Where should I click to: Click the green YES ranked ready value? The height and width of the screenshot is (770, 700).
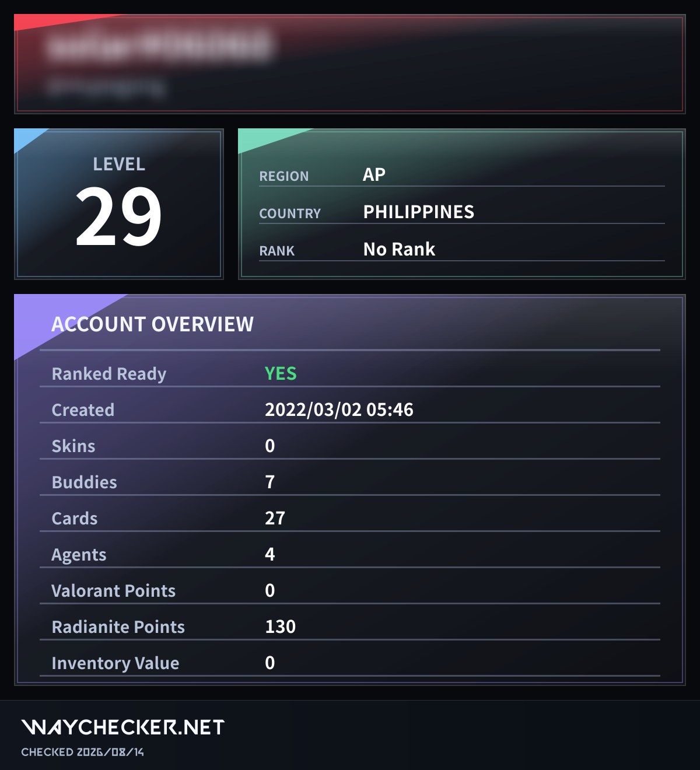(x=281, y=373)
